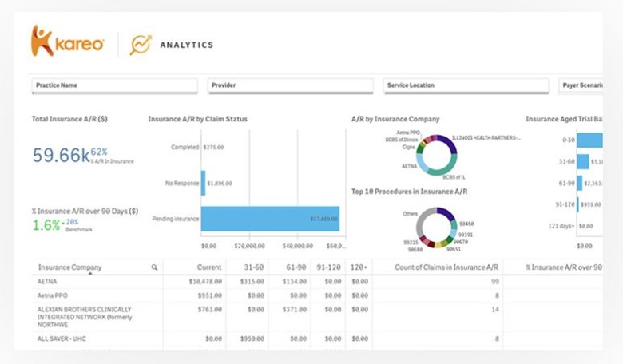Click the claims count 14 cell
This screenshot has height=364, width=623.
494,309
